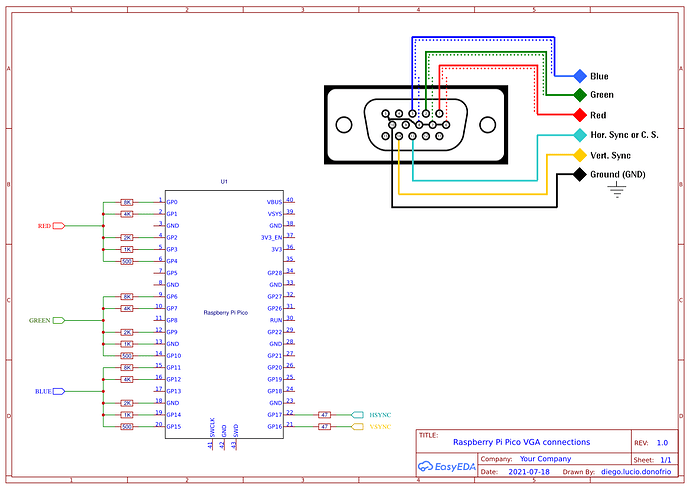The width and height of the screenshot is (690, 488).
Task: Select the RED net port flag
Action: coord(59,226)
